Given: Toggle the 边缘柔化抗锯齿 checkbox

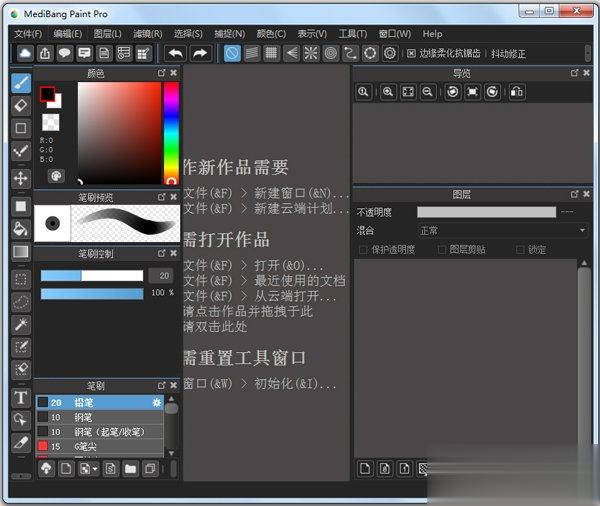Looking at the screenshot, I should [411, 53].
